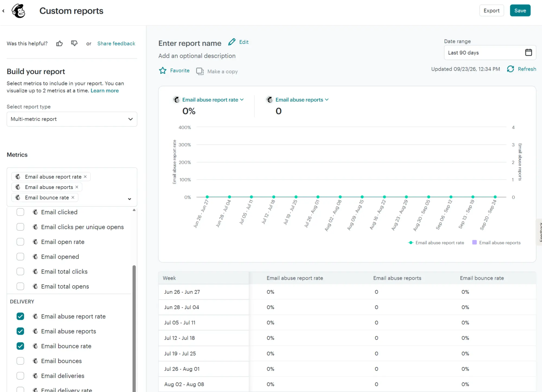Remove Email abuse reports chip

(77, 187)
